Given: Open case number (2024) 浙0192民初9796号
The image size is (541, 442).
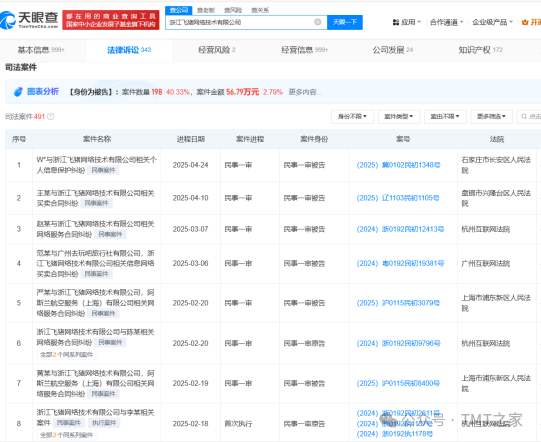Looking at the screenshot, I should tap(398, 343).
